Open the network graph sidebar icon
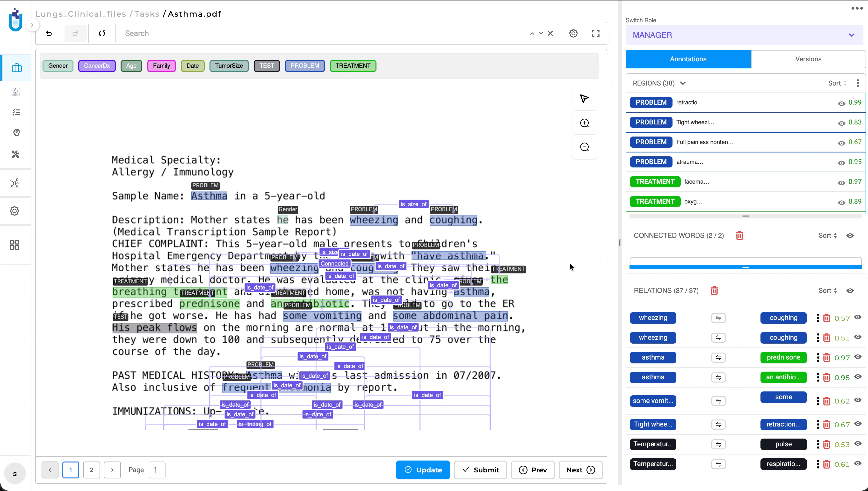The width and height of the screenshot is (868, 491). coord(14,183)
